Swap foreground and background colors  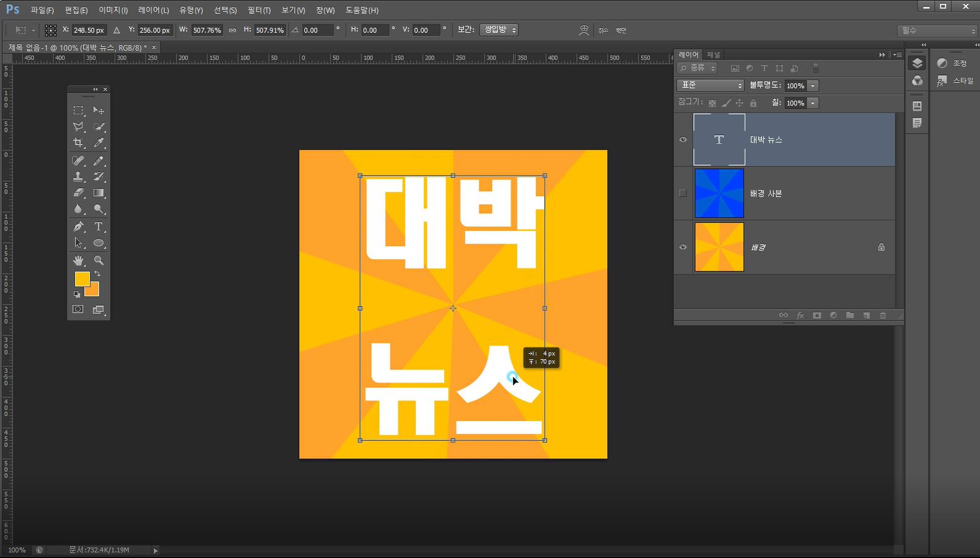97,273
